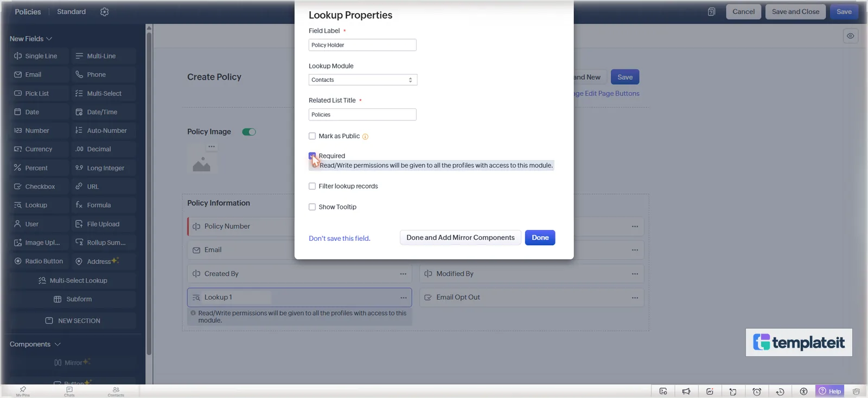868x398 pixels.
Task: Open the layout settings gear icon
Action: point(105,12)
